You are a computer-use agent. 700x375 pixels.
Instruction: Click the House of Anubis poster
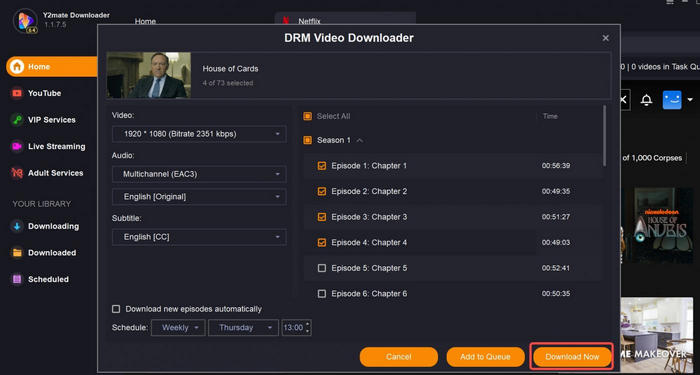[x=664, y=225]
